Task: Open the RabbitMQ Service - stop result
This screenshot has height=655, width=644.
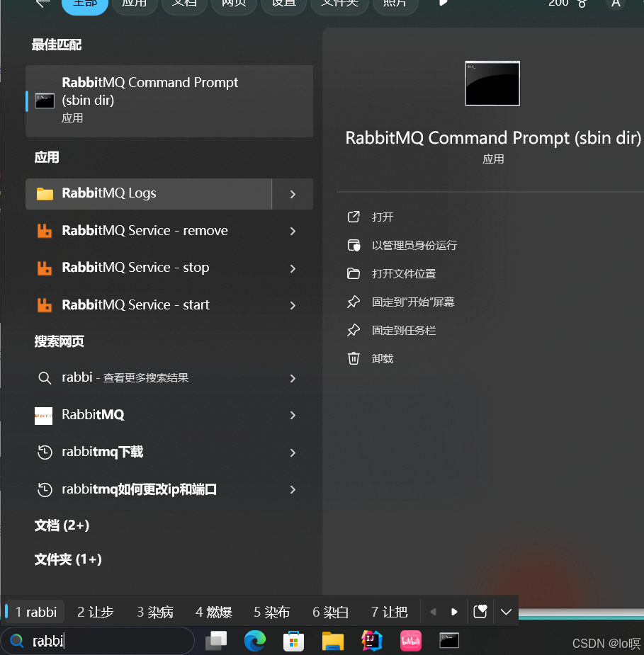Action: (x=169, y=268)
